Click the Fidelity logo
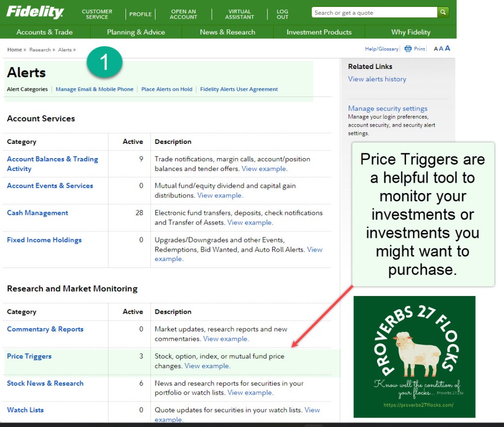The width and height of the screenshot is (504, 427). pyautogui.click(x=35, y=12)
